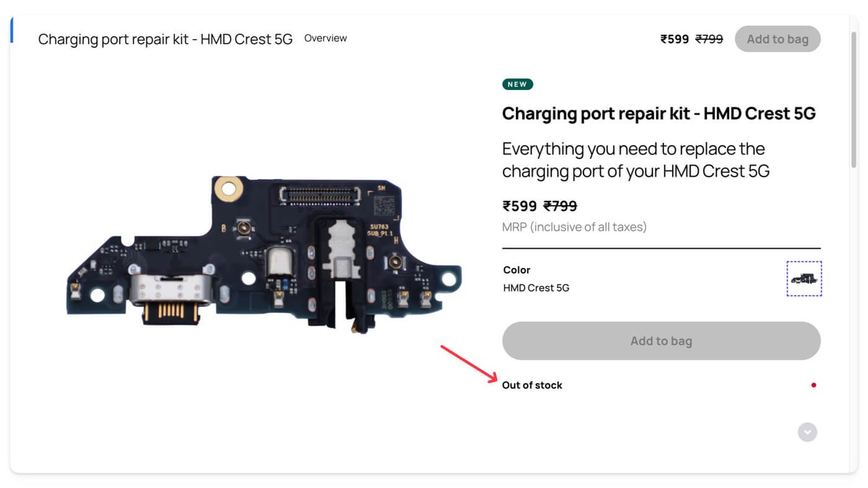Click the green NEW badge
The image size is (868, 488).
click(517, 84)
